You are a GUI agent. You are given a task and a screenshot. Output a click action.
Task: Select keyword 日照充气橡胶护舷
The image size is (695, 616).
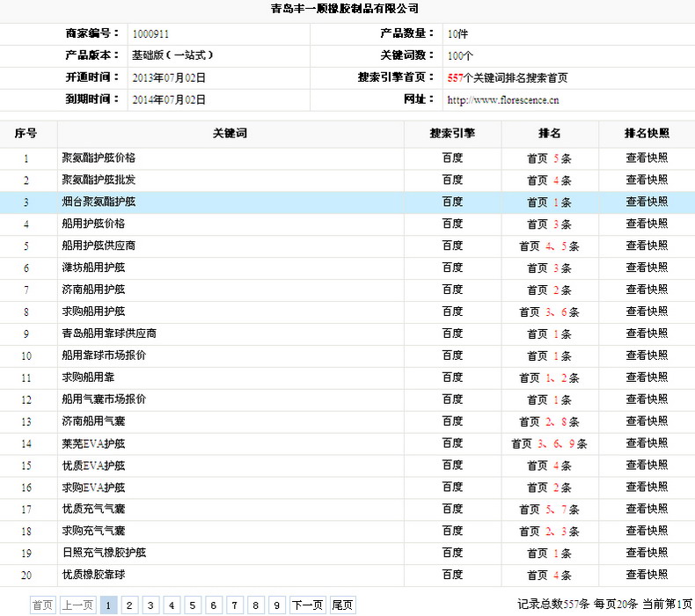click(104, 553)
